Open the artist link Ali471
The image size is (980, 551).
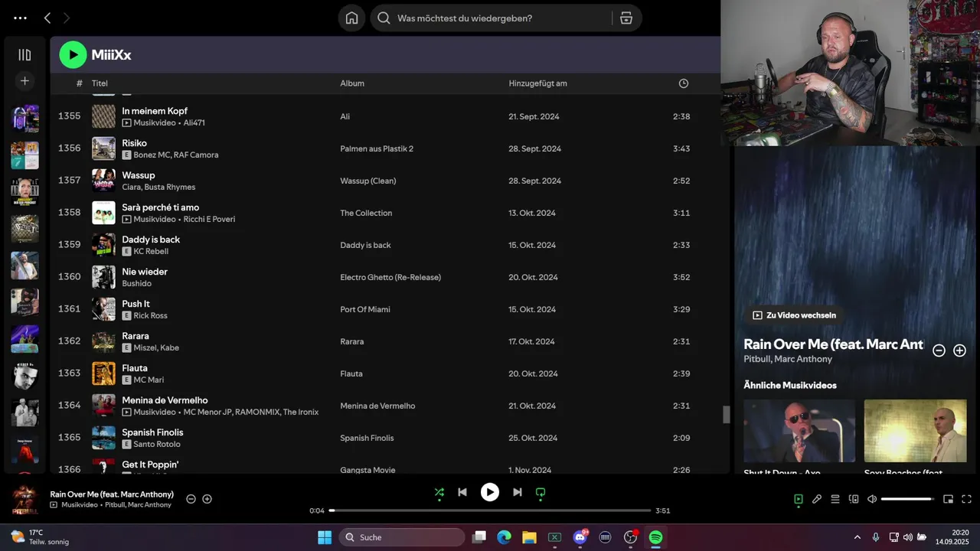pyautogui.click(x=194, y=122)
